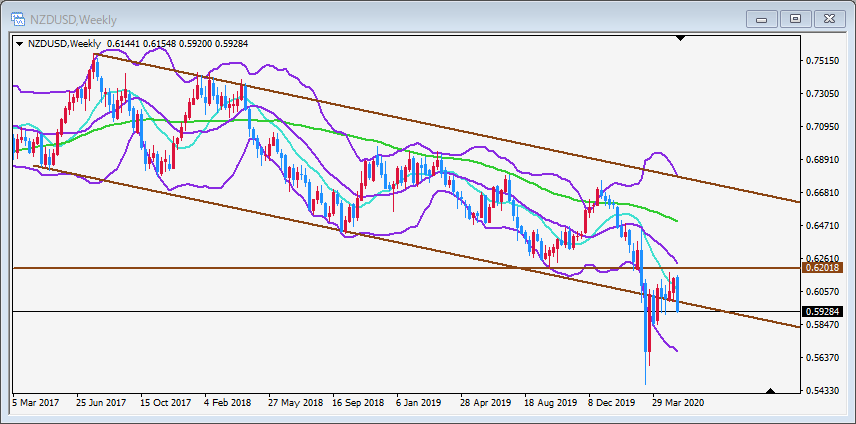Click the 27 May 2018 date label
The height and width of the screenshot is (424, 856).
coord(295,403)
